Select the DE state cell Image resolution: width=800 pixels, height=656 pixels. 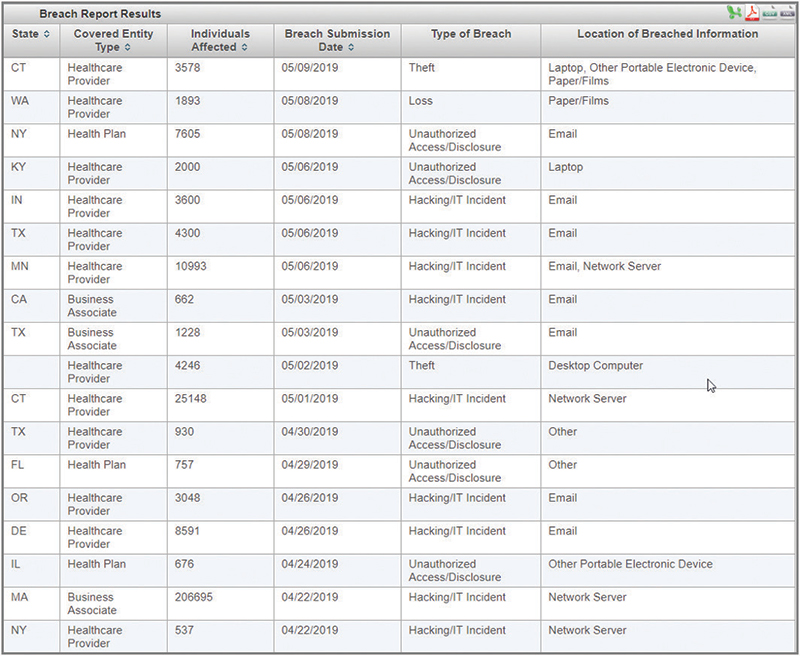coord(19,531)
